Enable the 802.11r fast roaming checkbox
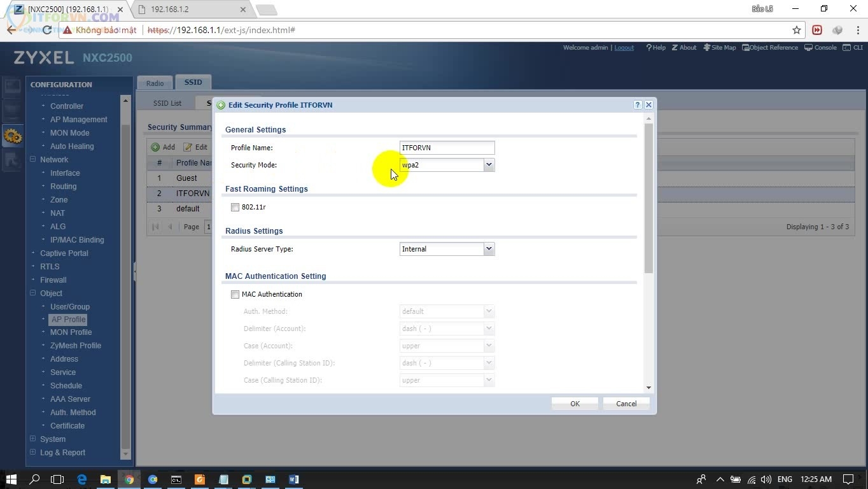Image resolution: width=868 pixels, height=489 pixels. click(235, 207)
